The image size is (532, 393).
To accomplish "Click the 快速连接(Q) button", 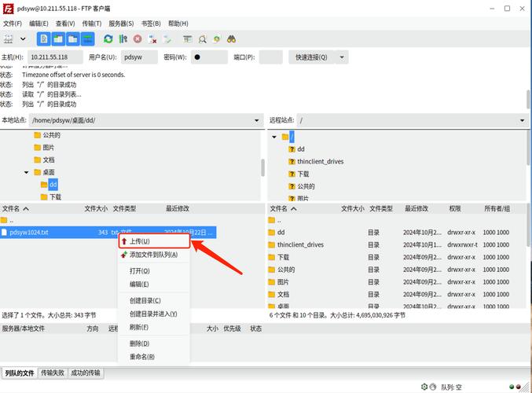I will pos(311,57).
